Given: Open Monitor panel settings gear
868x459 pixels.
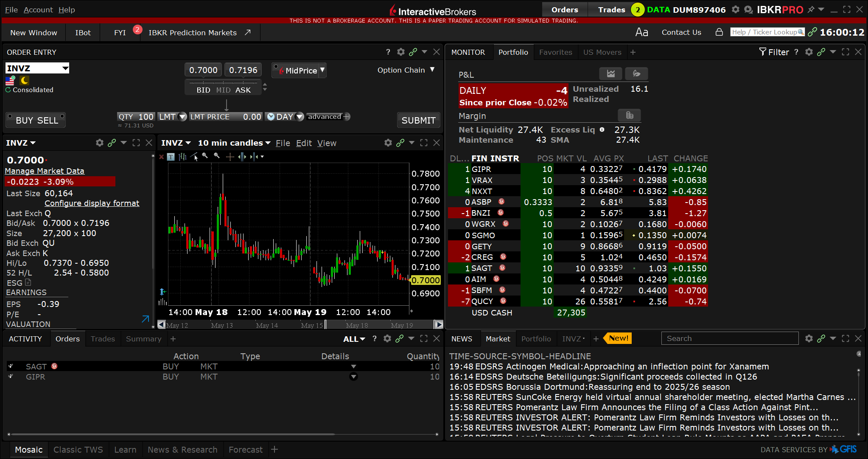Looking at the screenshot, I should [x=809, y=52].
